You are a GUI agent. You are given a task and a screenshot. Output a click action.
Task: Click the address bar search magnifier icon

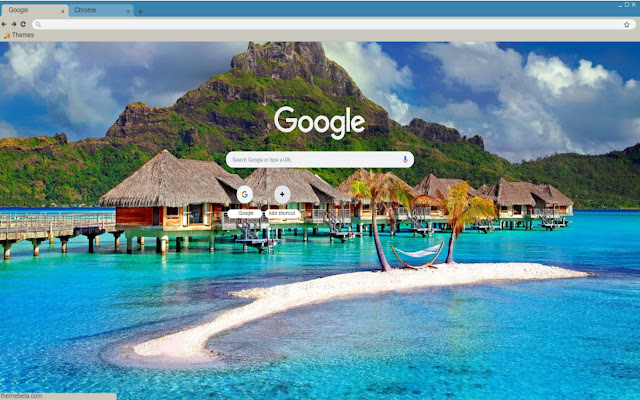(38, 24)
